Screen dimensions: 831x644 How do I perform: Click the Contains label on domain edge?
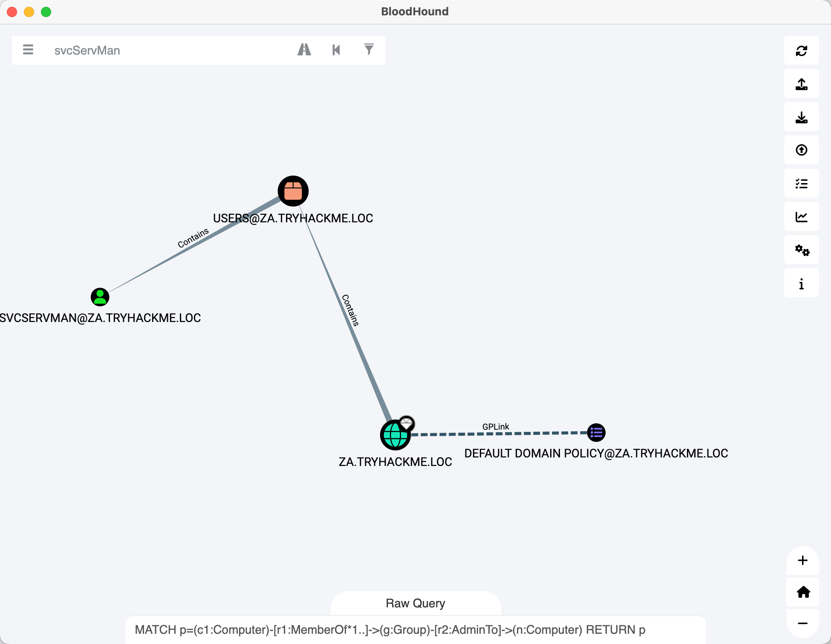point(351,310)
